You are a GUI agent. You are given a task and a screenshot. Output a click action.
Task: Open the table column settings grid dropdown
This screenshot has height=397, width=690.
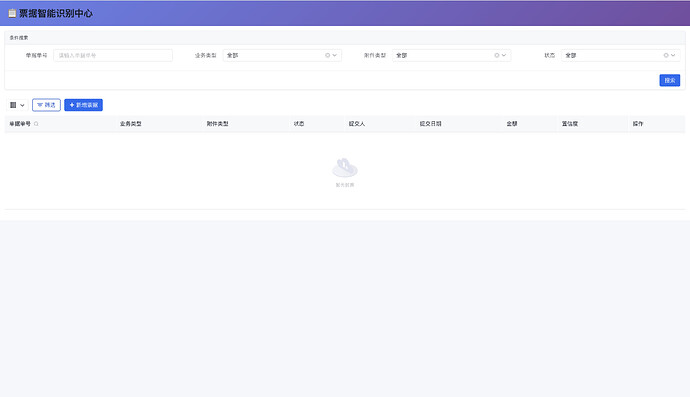click(x=17, y=105)
